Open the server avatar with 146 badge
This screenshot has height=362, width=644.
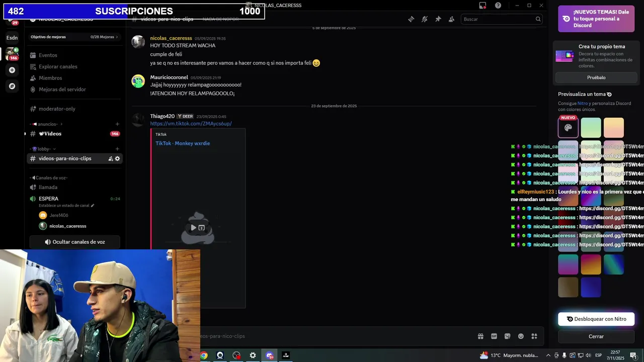pos(12,54)
